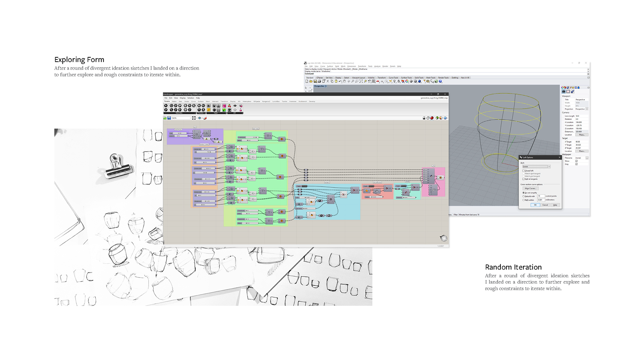Click the Save icon in Grasshopper toolbar
The height and width of the screenshot is (362, 644).
coord(169,118)
